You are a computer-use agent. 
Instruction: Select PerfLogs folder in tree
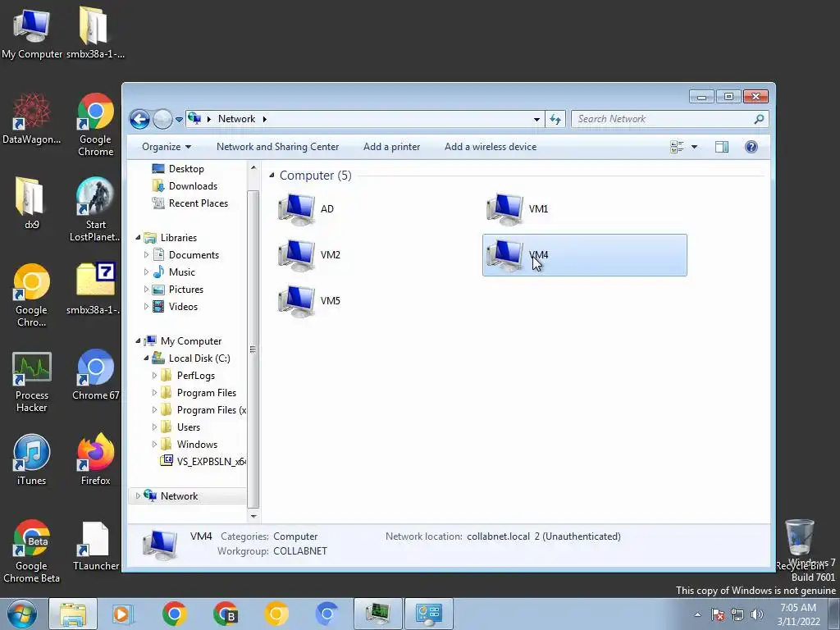coord(195,376)
